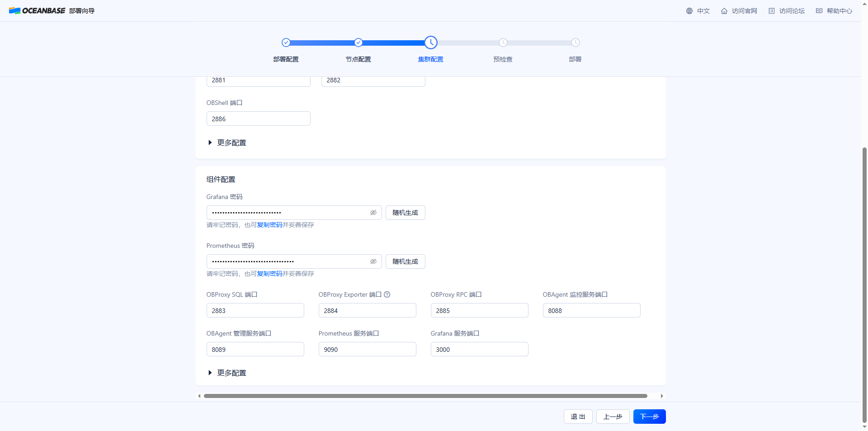Focus the port field containing 2882
This screenshot has height=431, width=868.
[373, 81]
